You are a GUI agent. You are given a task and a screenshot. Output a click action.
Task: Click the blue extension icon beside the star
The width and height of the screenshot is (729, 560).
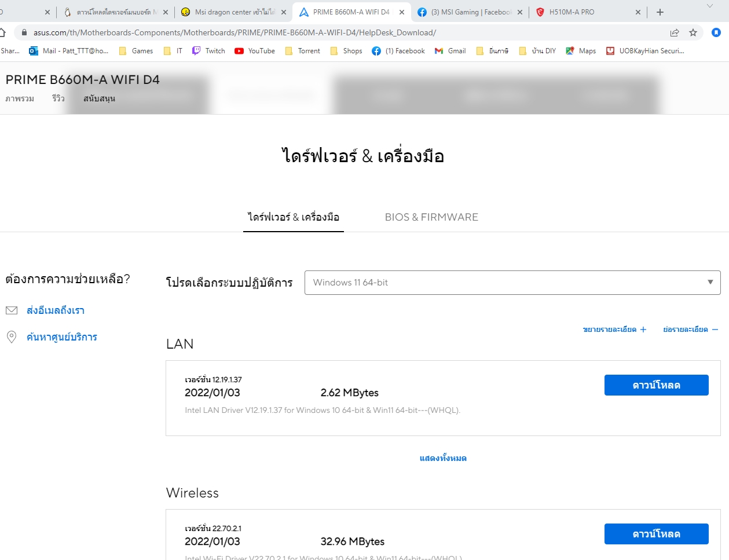[716, 32]
